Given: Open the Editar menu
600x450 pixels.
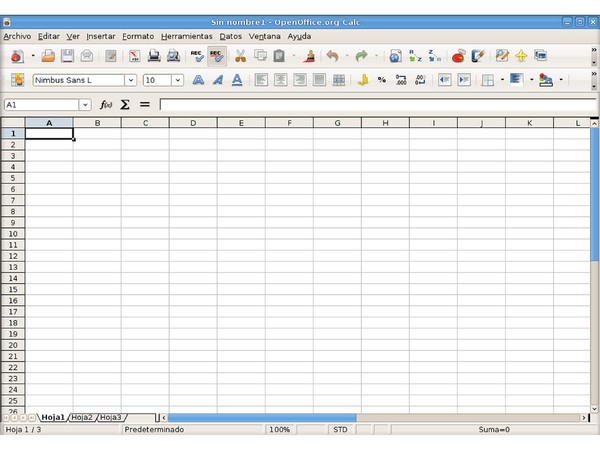Looking at the screenshot, I should coord(49,36).
